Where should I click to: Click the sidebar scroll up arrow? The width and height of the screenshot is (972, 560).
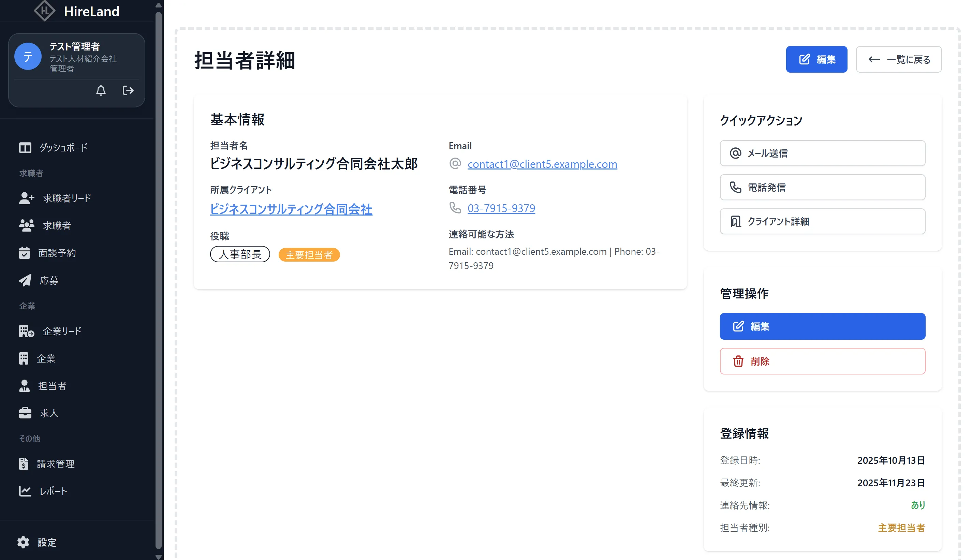pyautogui.click(x=158, y=5)
